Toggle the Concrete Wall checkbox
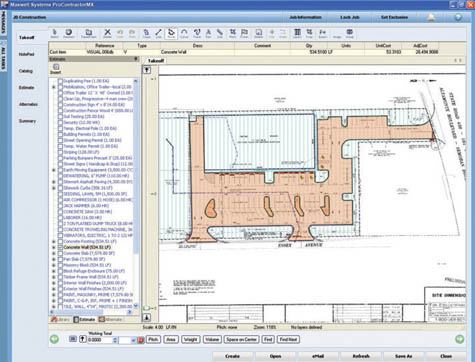Screen dimensions: 475x362 [60, 247]
